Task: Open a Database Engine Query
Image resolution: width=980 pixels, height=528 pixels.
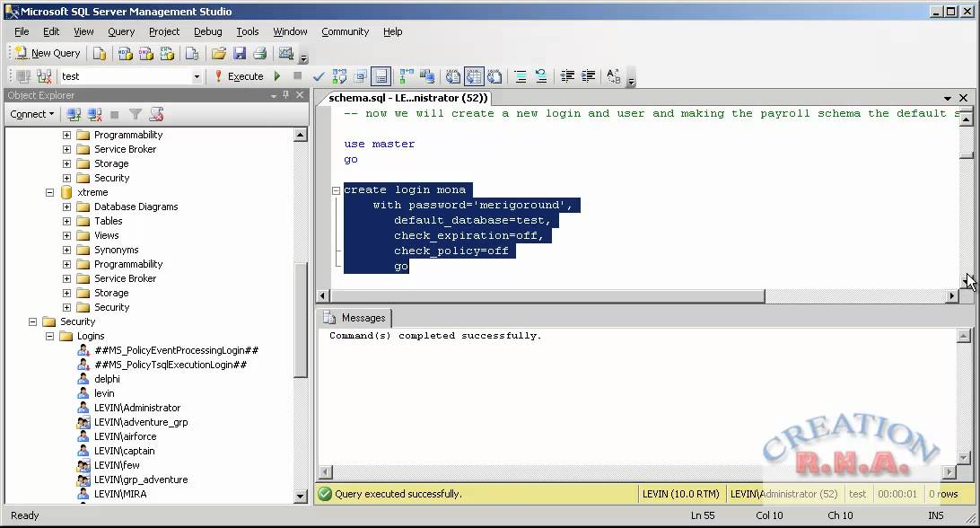Action: point(100,54)
